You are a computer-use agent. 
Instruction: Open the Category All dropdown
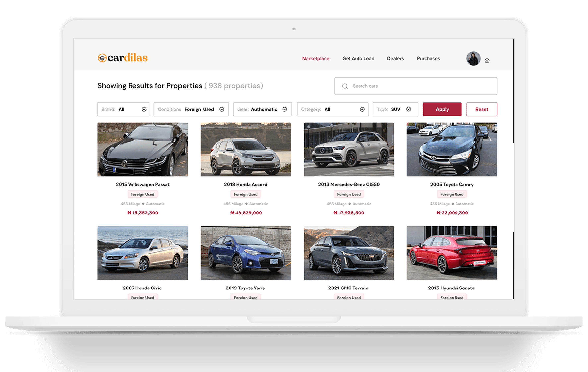pos(332,109)
